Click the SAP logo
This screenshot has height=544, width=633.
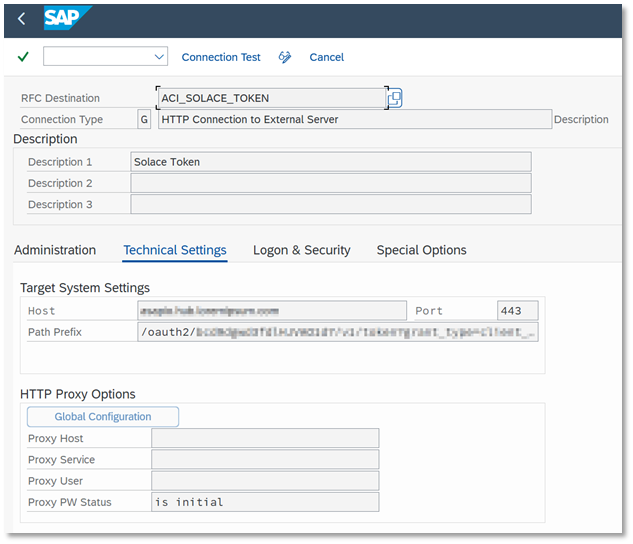[67, 18]
